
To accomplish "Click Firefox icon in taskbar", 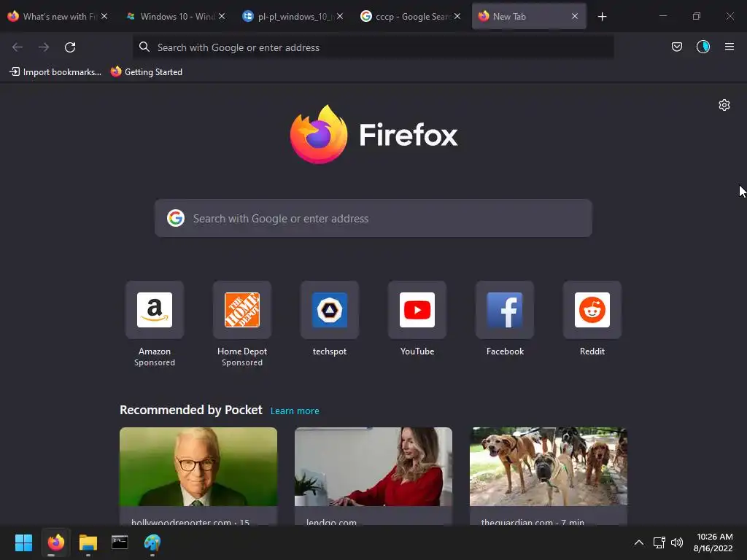I will pos(55,542).
